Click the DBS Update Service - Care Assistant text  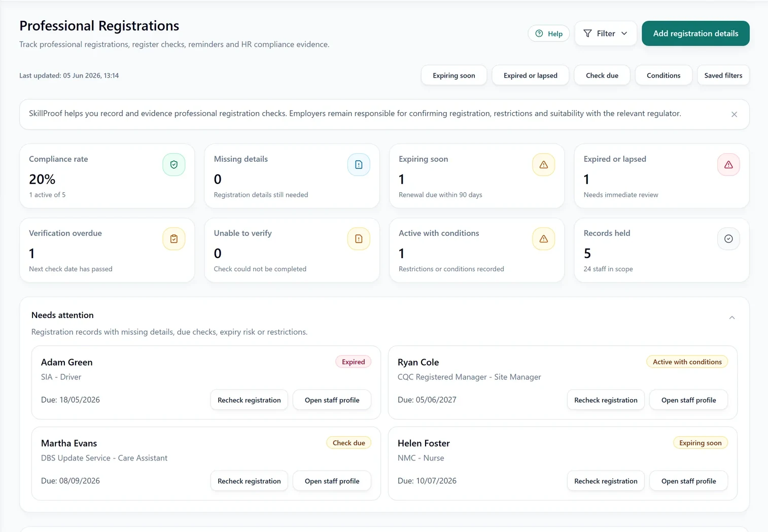point(104,458)
